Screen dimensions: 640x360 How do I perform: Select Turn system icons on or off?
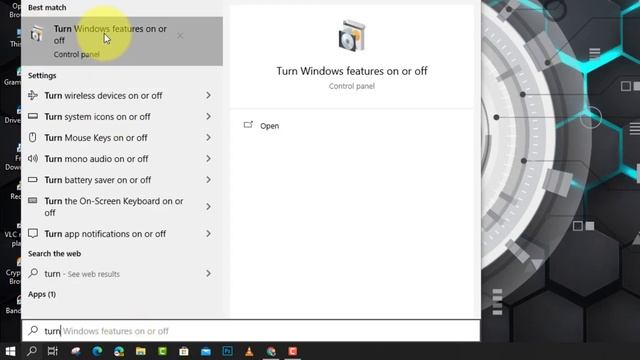[x=97, y=117]
